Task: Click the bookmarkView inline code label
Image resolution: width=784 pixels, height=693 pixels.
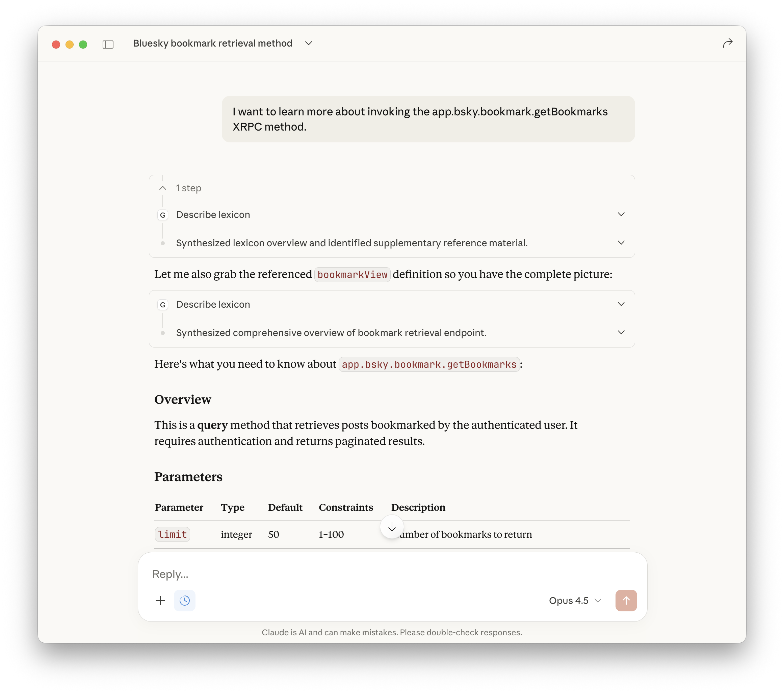Action: [x=352, y=275]
